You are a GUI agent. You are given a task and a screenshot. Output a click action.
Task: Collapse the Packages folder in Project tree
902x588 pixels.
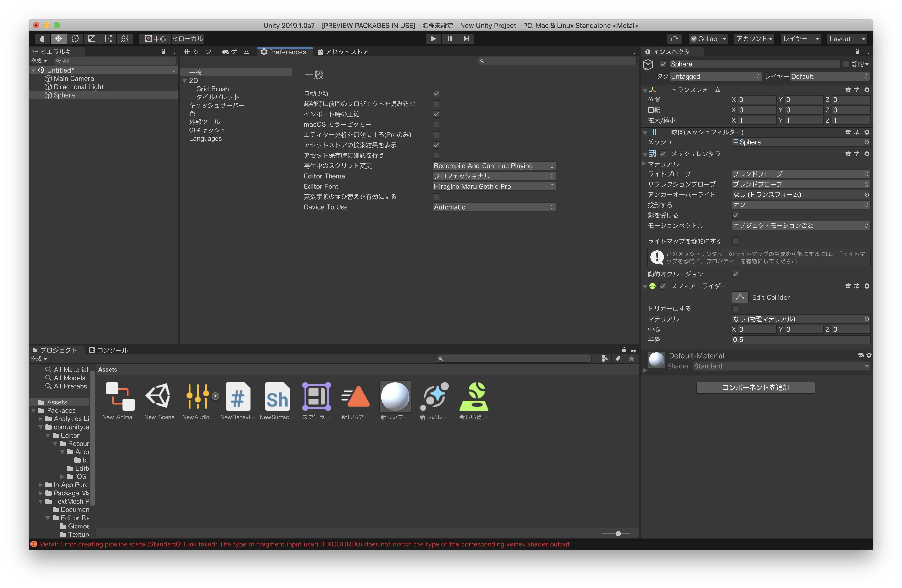(x=33, y=410)
